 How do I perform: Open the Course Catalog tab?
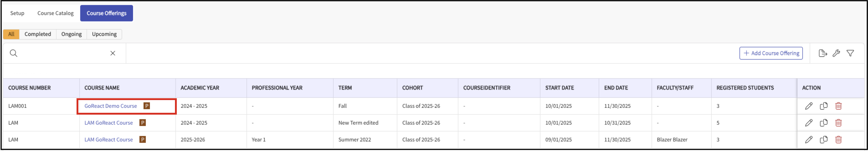click(55, 13)
